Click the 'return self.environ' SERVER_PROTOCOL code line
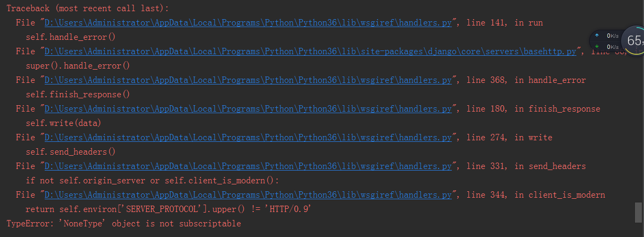The image size is (644, 237). [168, 209]
